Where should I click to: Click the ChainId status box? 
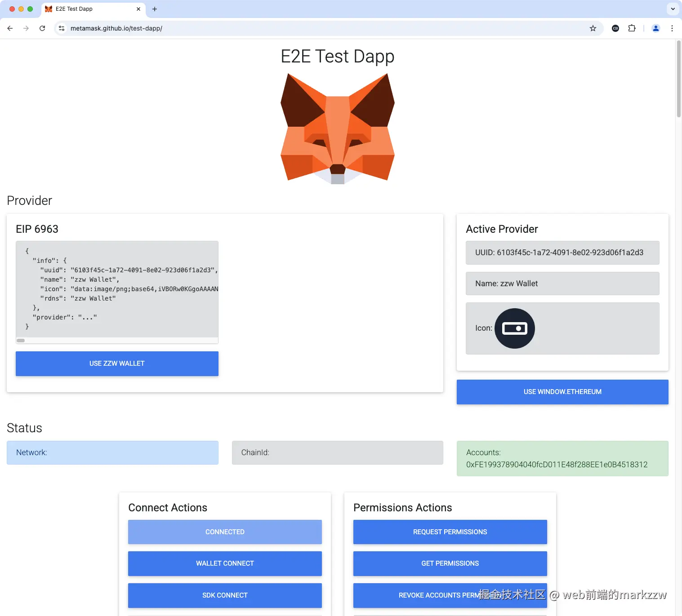click(x=338, y=452)
